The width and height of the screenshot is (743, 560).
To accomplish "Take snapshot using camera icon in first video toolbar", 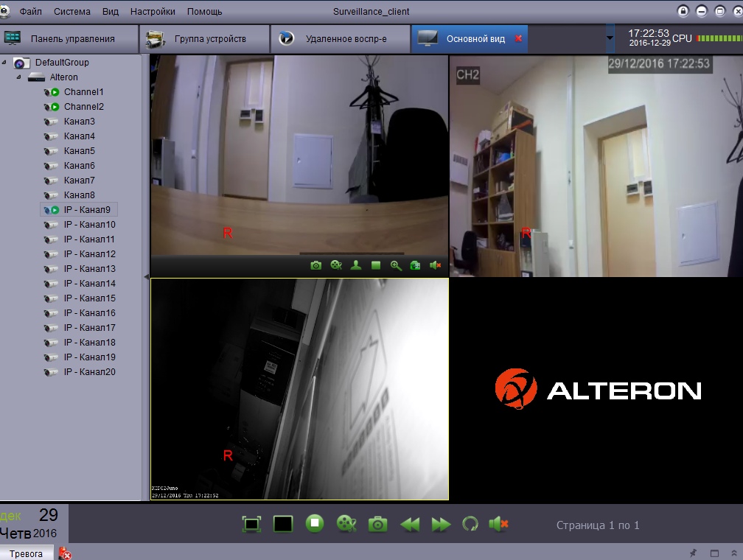I will pos(316,265).
